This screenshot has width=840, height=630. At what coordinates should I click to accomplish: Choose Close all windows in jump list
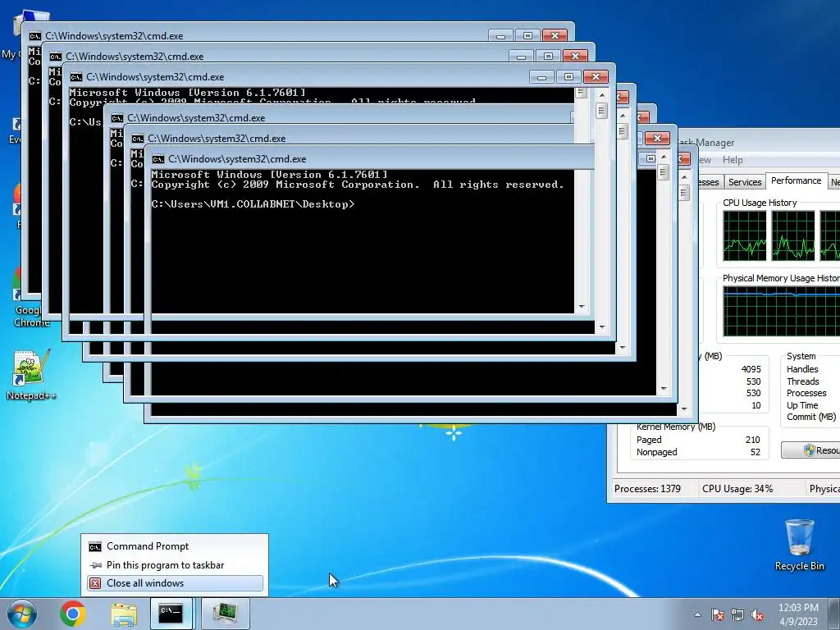point(175,583)
